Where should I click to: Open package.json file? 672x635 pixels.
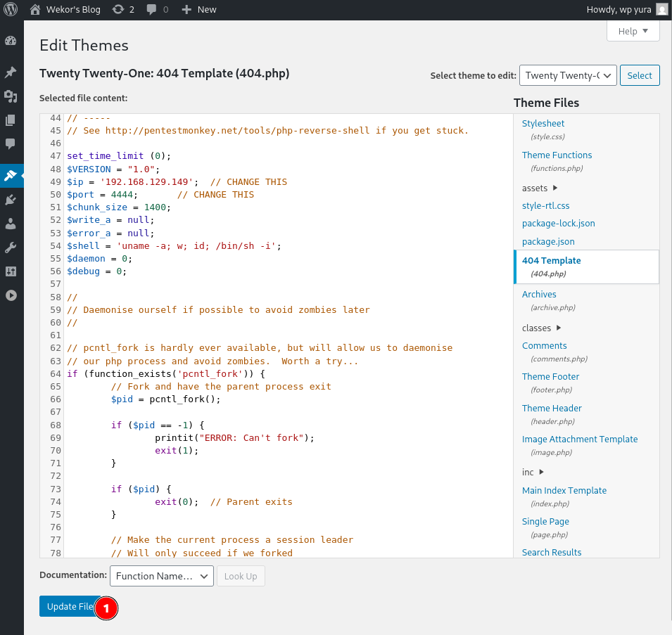548,241
